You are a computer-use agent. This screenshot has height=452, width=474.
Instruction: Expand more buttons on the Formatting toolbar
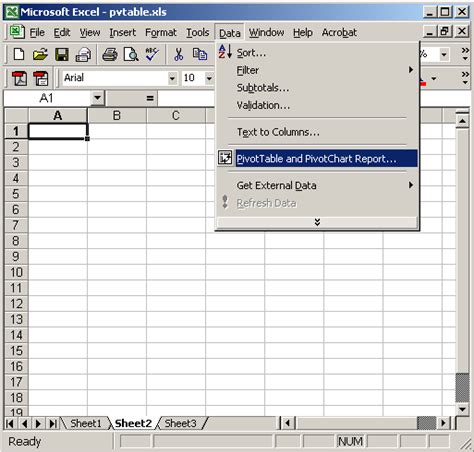tap(465, 78)
